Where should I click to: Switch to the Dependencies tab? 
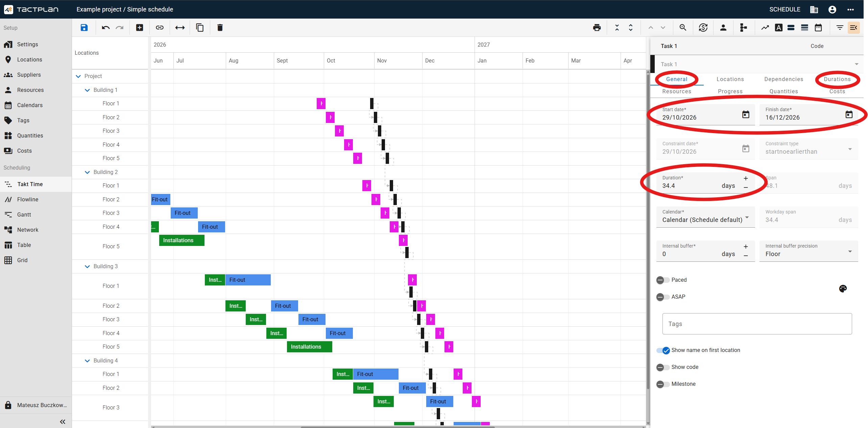tap(783, 79)
